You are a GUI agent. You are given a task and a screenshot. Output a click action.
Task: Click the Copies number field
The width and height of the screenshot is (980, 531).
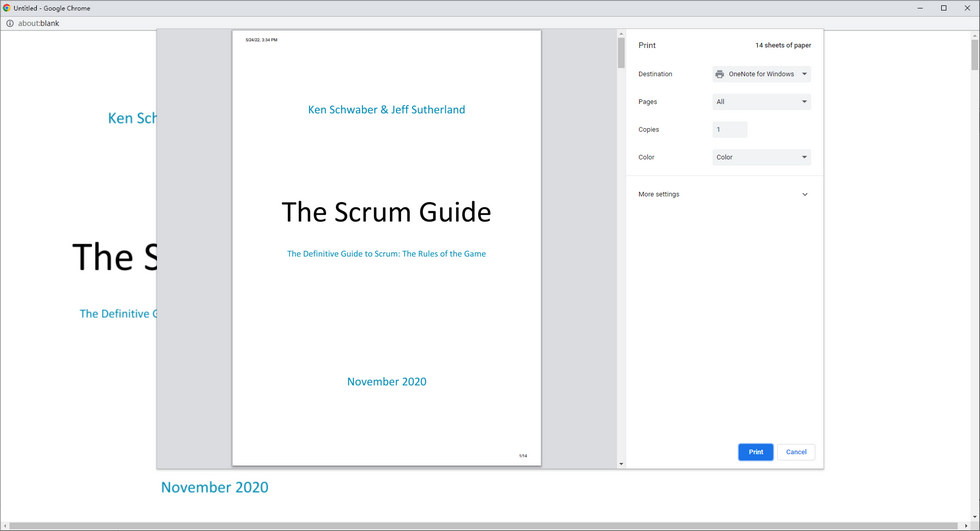click(x=729, y=130)
